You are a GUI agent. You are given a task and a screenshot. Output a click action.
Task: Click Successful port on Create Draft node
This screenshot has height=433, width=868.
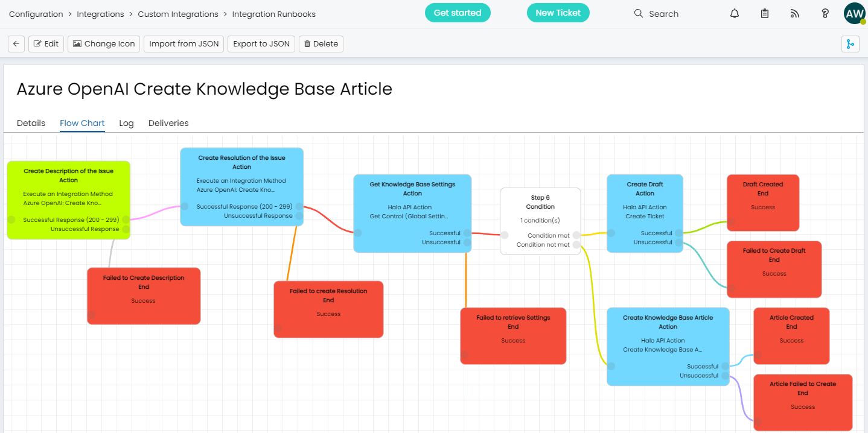pos(678,233)
